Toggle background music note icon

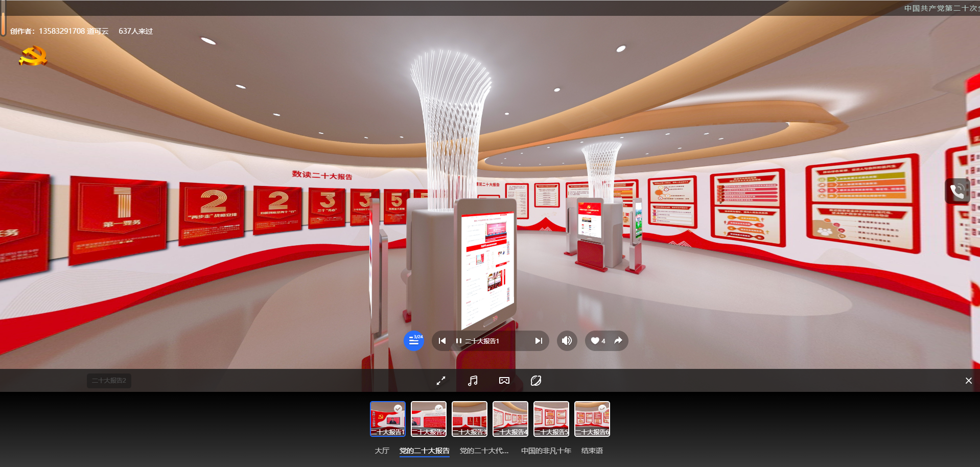click(473, 381)
